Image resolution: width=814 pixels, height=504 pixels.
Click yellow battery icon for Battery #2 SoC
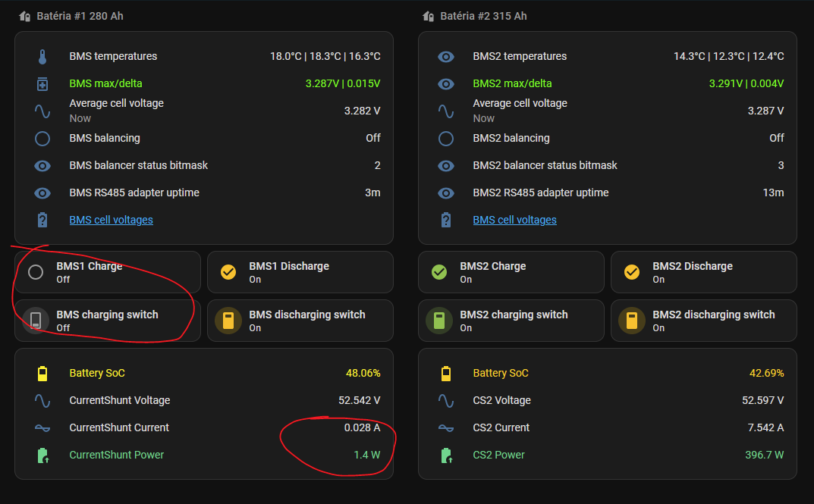tap(446, 374)
